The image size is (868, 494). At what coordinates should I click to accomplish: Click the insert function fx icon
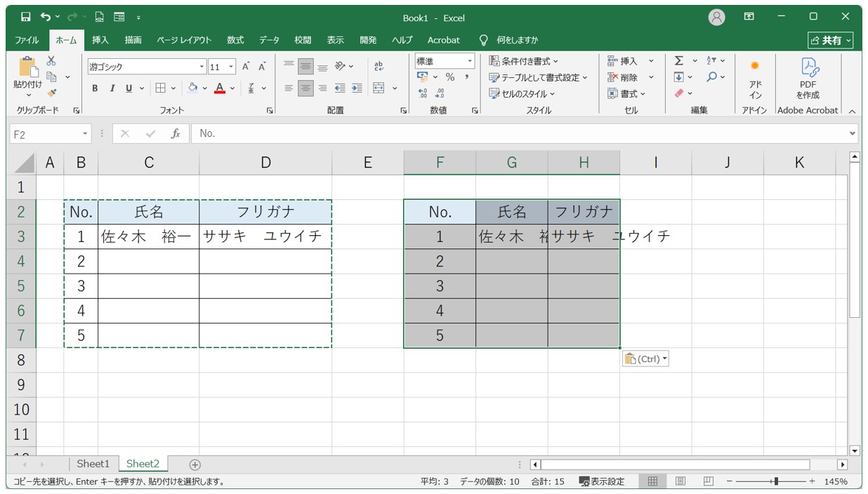tap(176, 133)
